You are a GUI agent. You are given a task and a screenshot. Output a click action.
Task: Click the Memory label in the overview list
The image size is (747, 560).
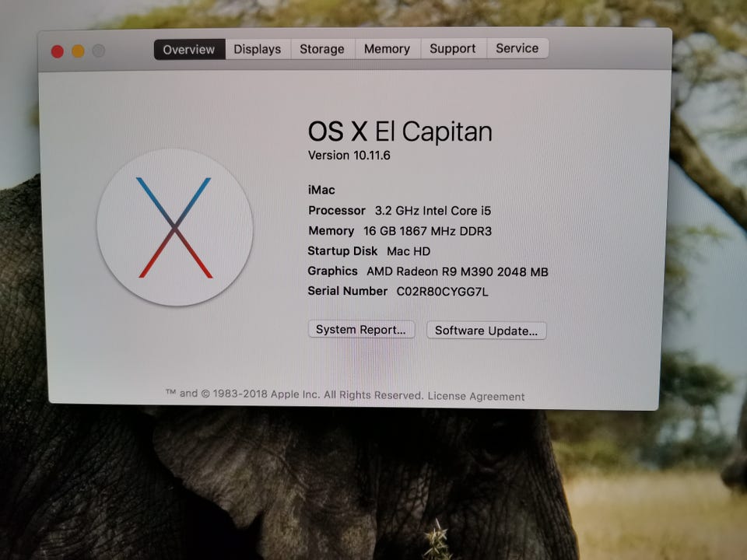tap(331, 231)
